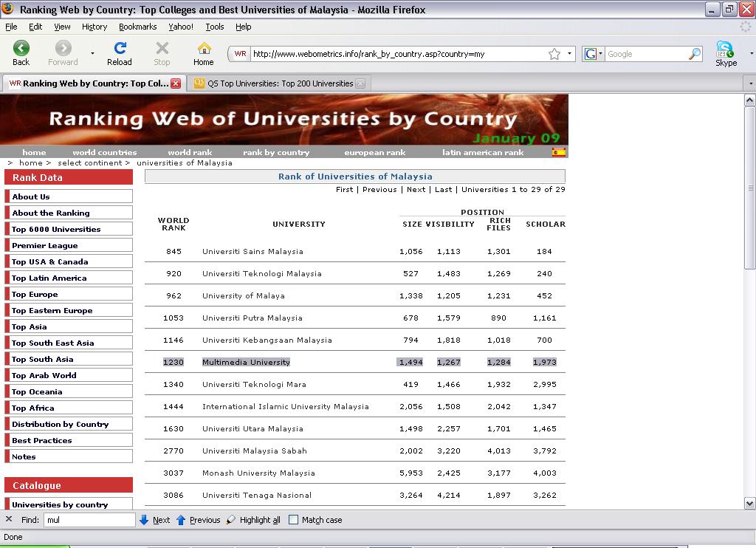Open the Help menu
The image size is (756, 548).
point(244,27)
